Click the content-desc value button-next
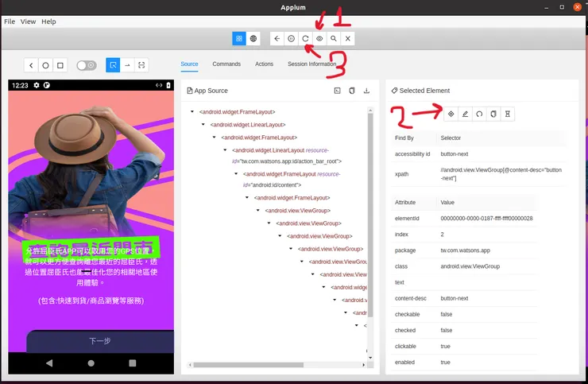Image resolution: width=588 pixels, height=384 pixels. 455,298
